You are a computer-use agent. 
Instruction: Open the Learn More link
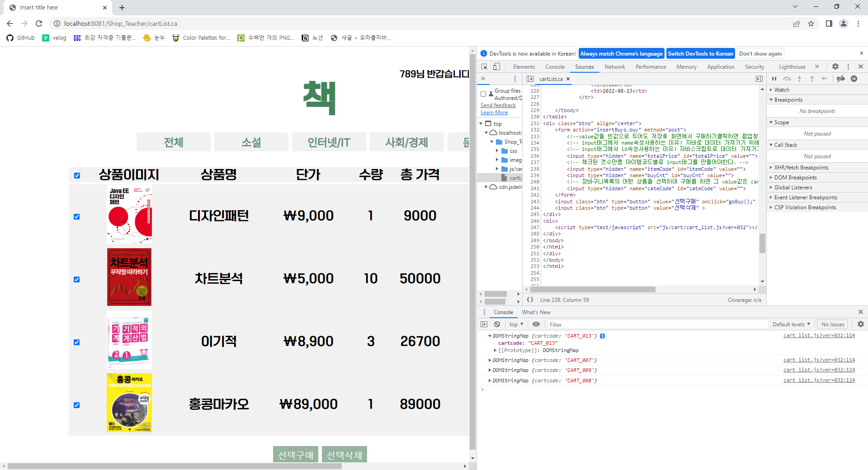click(494, 113)
